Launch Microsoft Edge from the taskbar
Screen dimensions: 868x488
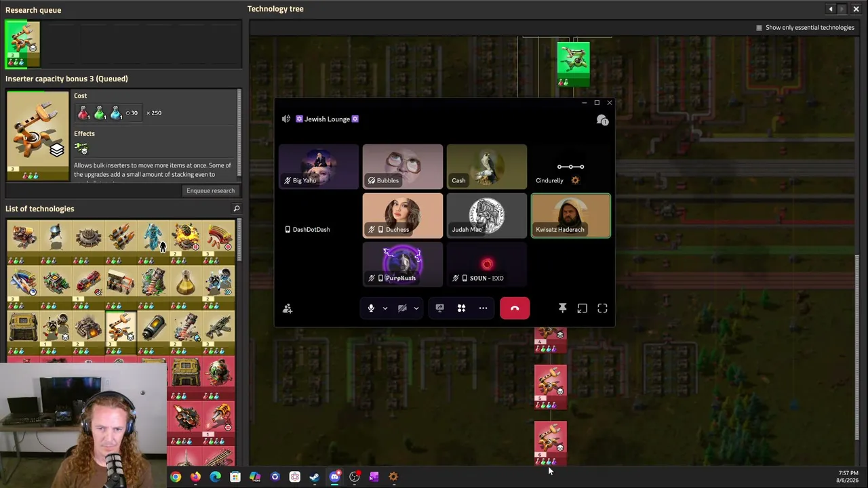215,477
